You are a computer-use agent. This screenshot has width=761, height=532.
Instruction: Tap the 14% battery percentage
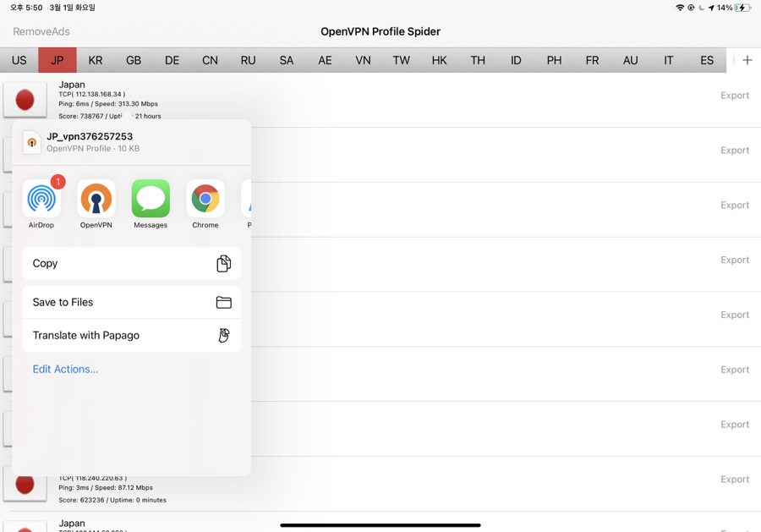(x=725, y=8)
